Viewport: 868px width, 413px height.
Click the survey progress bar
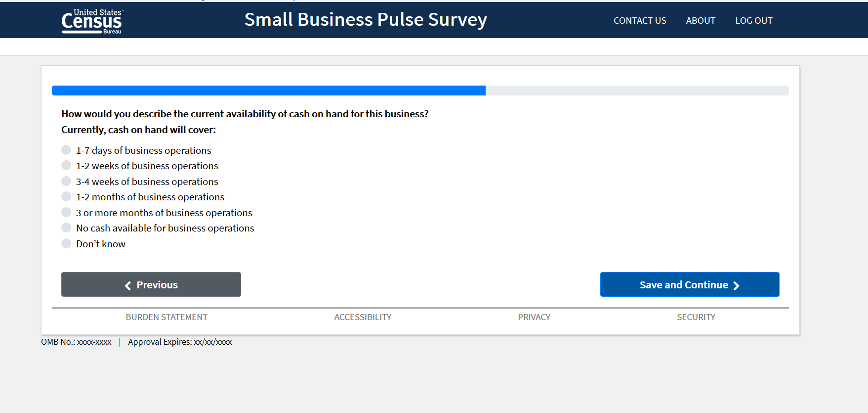pos(420,91)
